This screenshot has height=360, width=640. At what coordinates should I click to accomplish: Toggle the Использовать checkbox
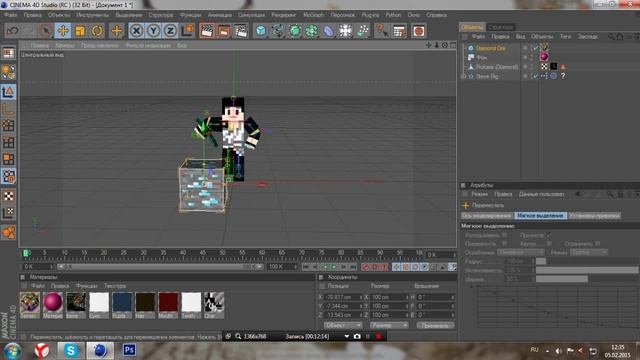tap(504, 235)
